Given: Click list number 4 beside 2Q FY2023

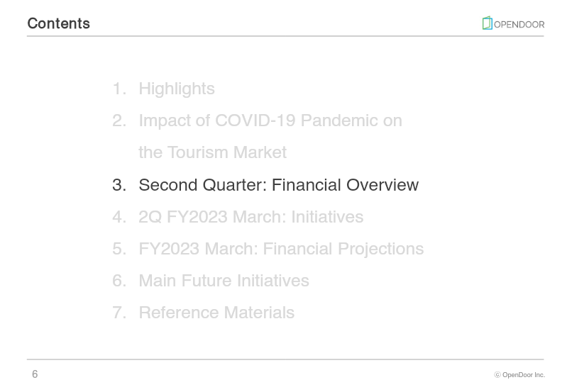Looking at the screenshot, I should 119,217.
